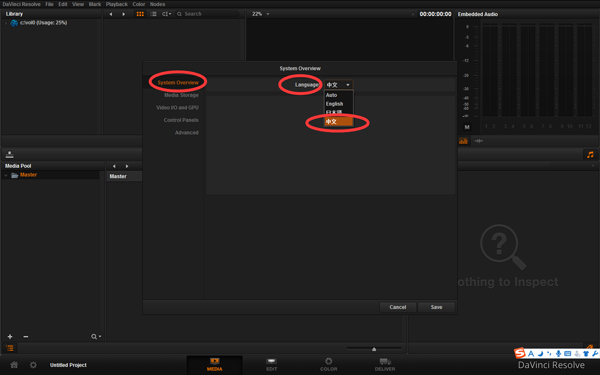Cancel the preferences dialog

coord(398,307)
